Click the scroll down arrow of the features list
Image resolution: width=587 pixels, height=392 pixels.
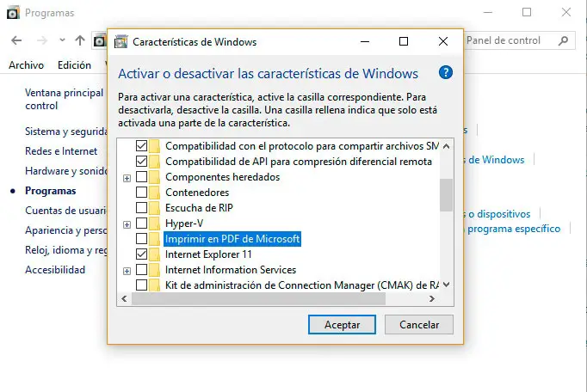(x=446, y=285)
